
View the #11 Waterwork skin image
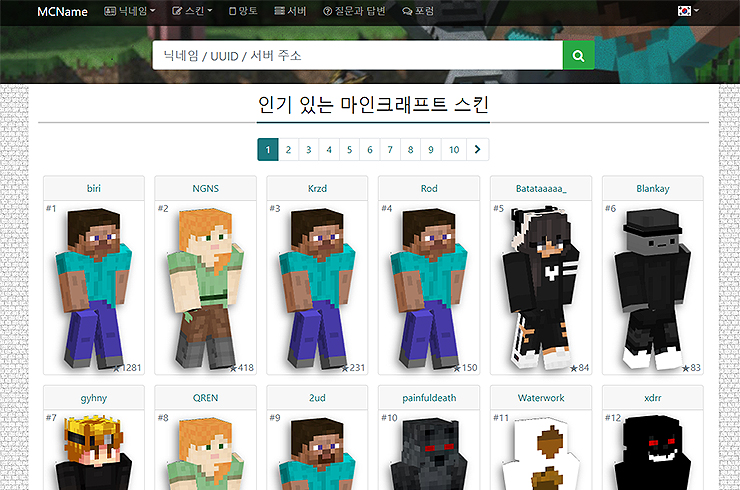[541, 453]
